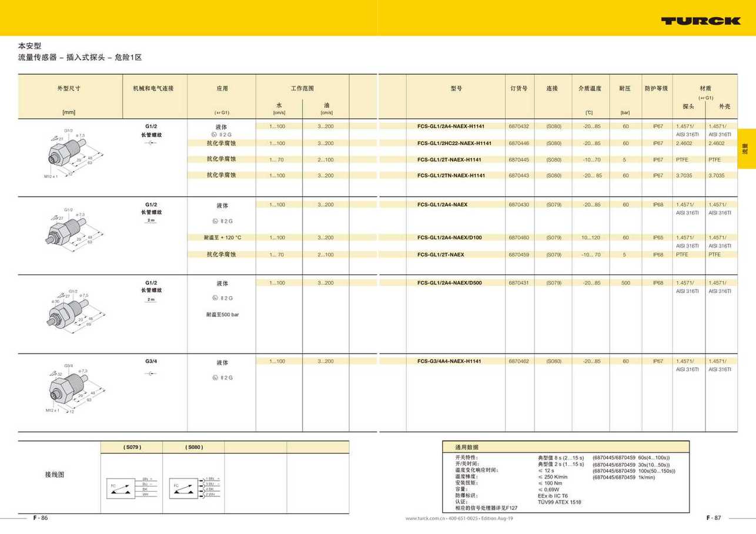Click the 型号 column header
The width and height of the screenshot is (756, 534).
click(x=456, y=88)
